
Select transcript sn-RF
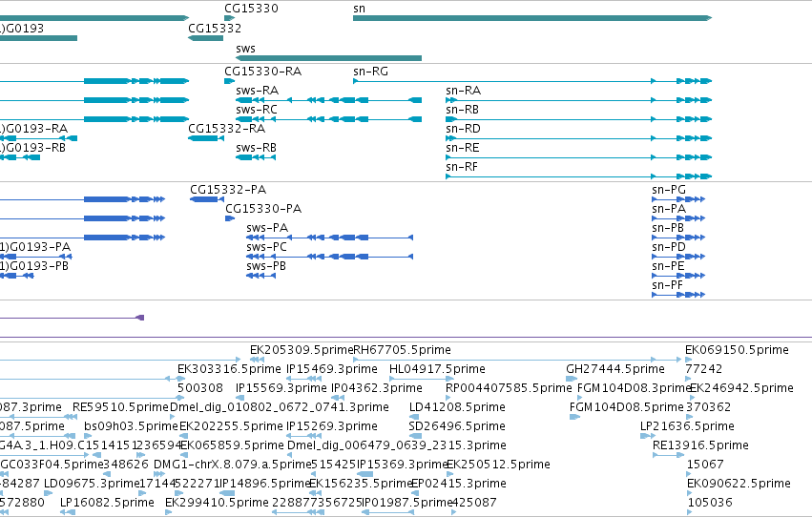(579, 176)
